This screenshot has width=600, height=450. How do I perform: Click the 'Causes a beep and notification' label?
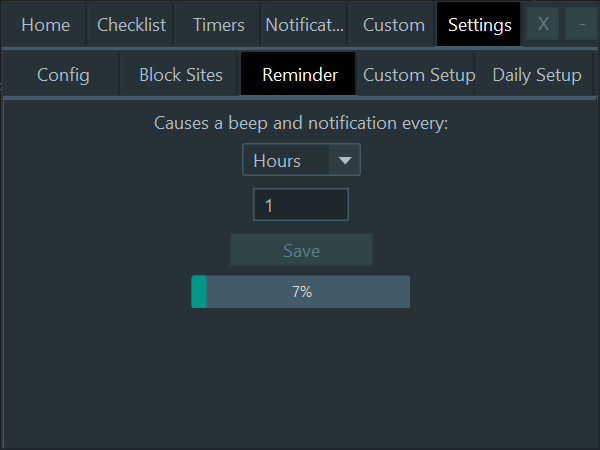point(301,123)
